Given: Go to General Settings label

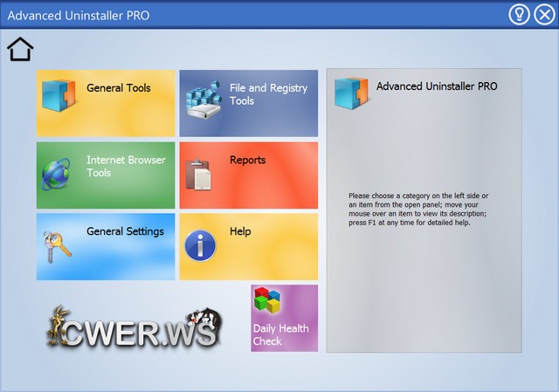Looking at the screenshot, I should coord(125,231).
